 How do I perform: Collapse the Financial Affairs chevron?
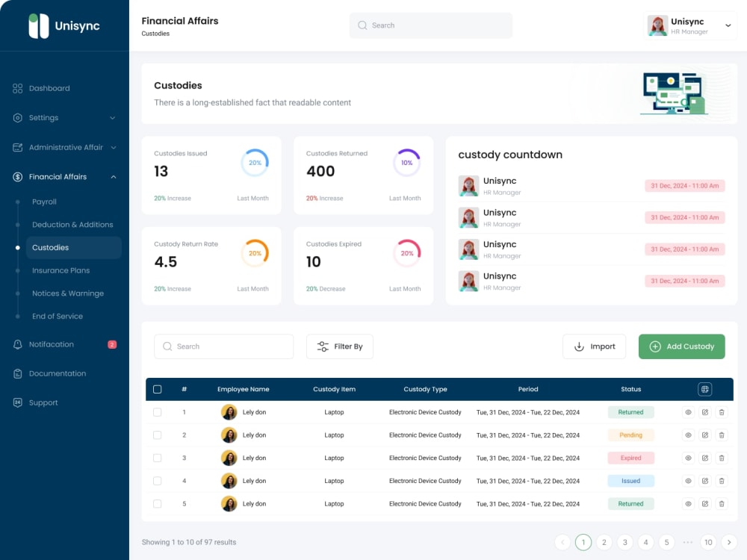point(114,177)
